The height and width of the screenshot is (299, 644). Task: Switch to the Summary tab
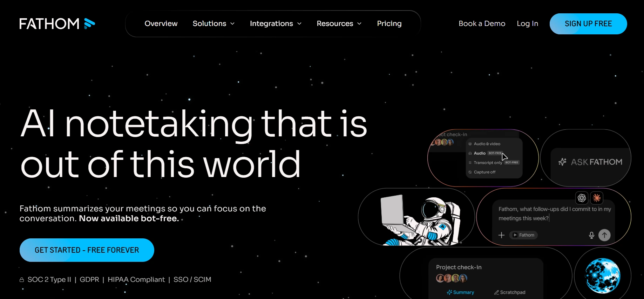(460, 292)
